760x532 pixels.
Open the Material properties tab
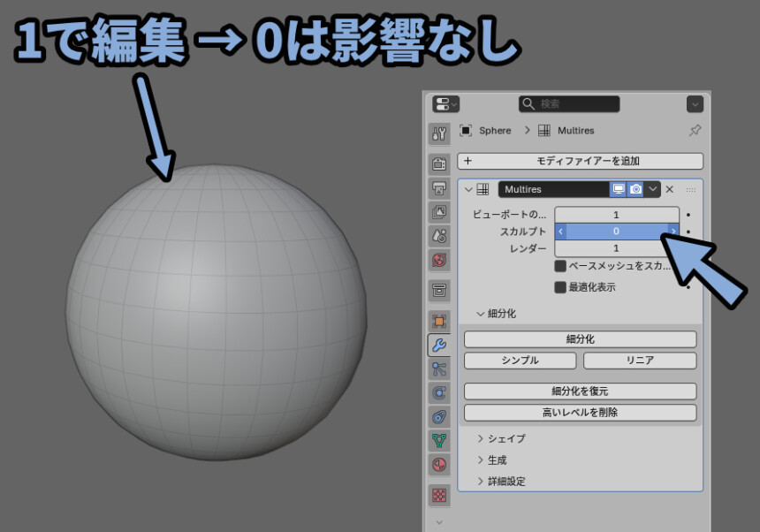(x=439, y=464)
